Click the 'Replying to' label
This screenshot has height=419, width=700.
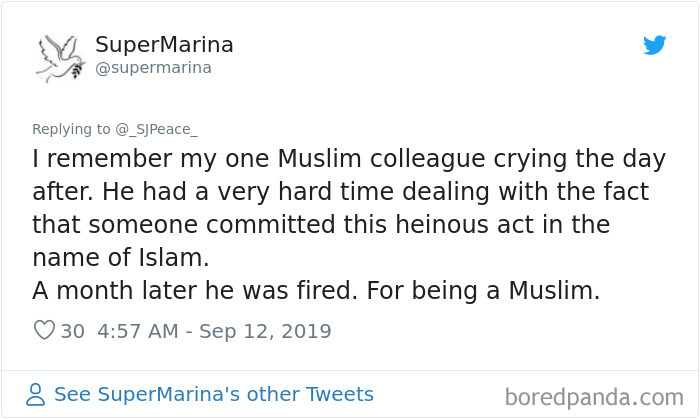(71, 128)
